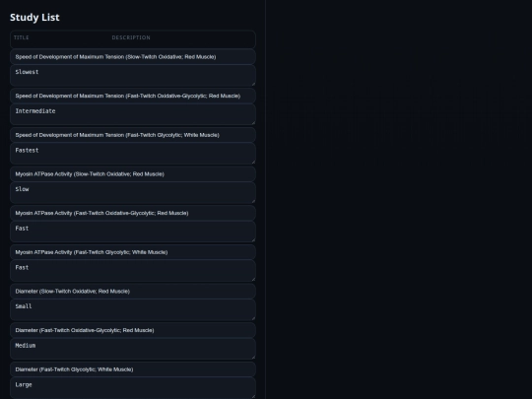Edit title Myosin ATPase Activity Fast-Twitch Oxidative-Glycolytic
The width and height of the screenshot is (532, 399).
tap(133, 213)
